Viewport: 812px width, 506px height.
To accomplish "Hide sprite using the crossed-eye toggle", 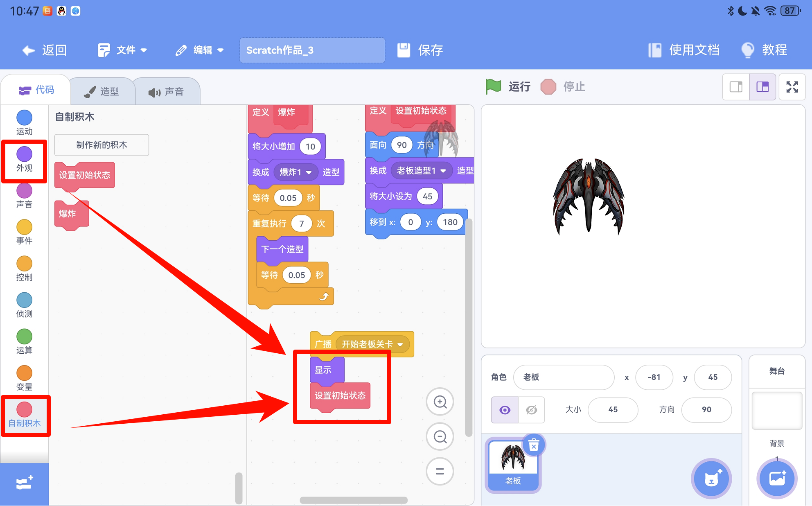I will (531, 410).
